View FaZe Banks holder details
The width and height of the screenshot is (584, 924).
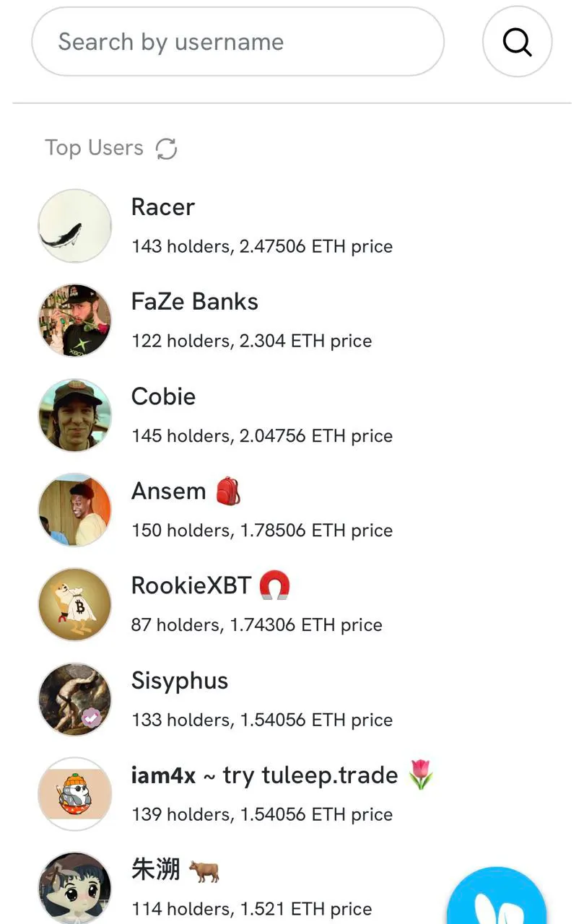click(x=251, y=341)
